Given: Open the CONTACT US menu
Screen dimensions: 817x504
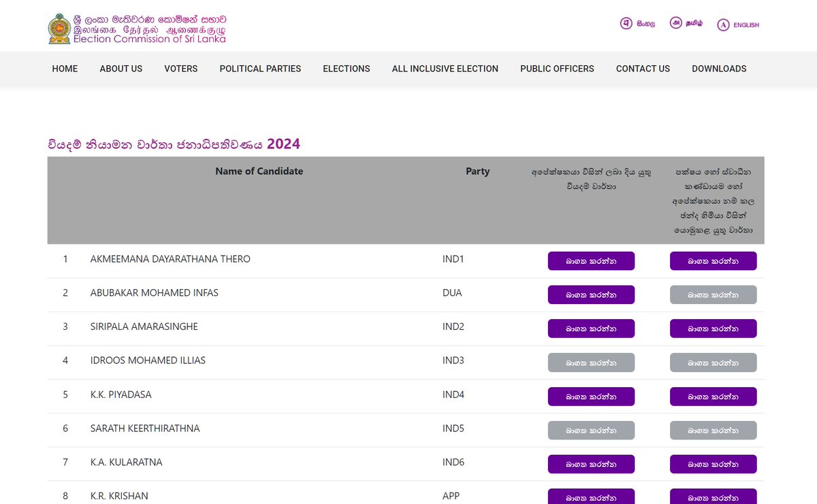Looking at the screenshot, I should pyautogui.click(x=643, y=69).
